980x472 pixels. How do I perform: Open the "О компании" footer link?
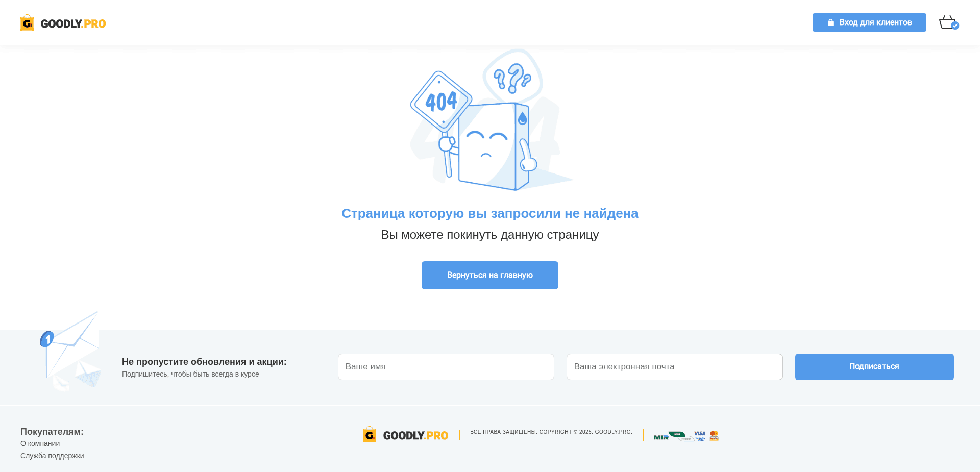pos(40,444)
